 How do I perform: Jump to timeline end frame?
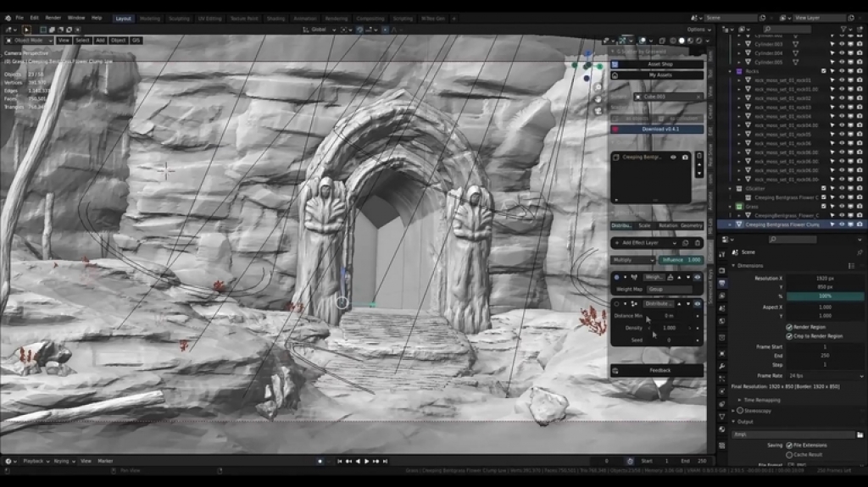[x=386, y=461]
